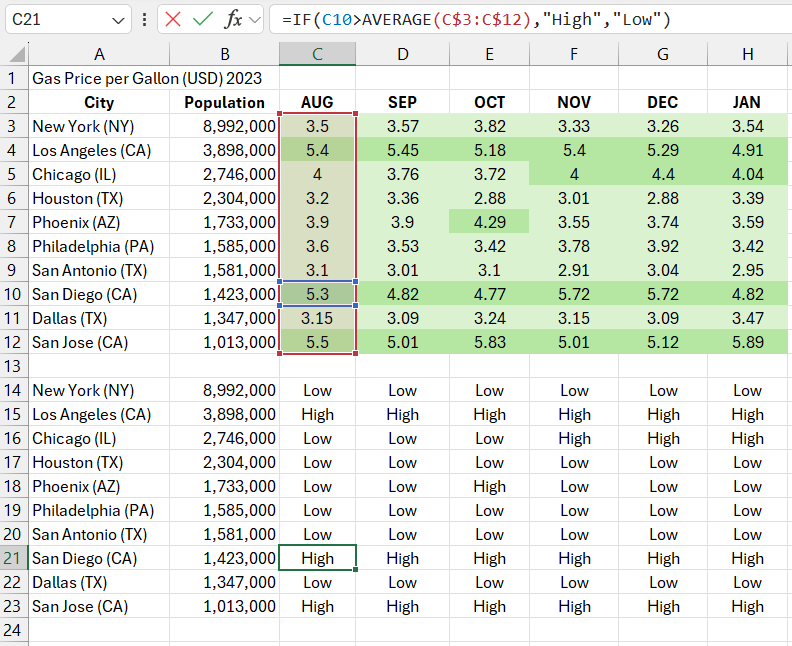Click the 'AUG' header cell
The width and height of the screenshot is (792, 646).
pos(317,103)
